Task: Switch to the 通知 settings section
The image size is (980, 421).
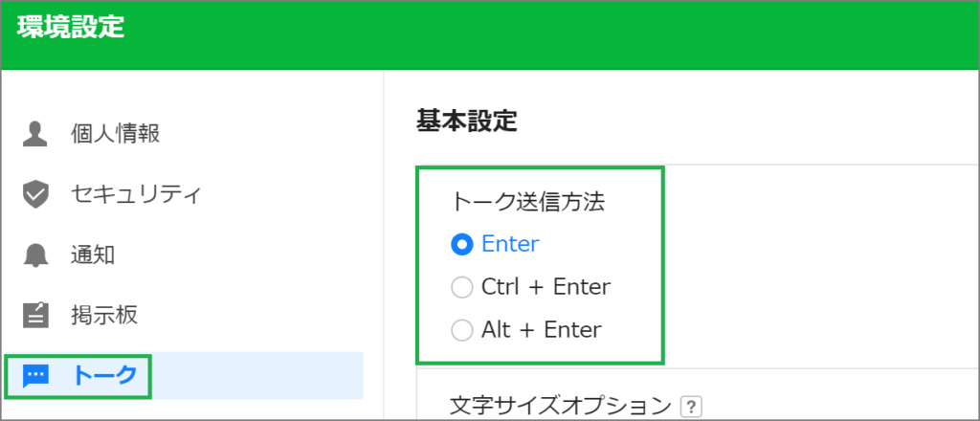Action: click(93, 255)
